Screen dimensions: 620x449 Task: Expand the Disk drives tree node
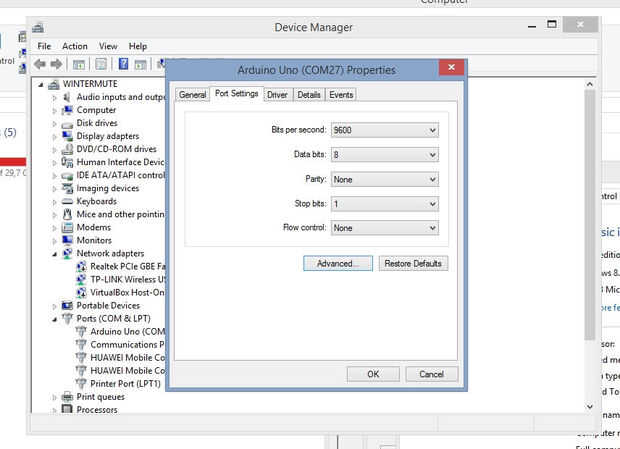tap(55, 123)
